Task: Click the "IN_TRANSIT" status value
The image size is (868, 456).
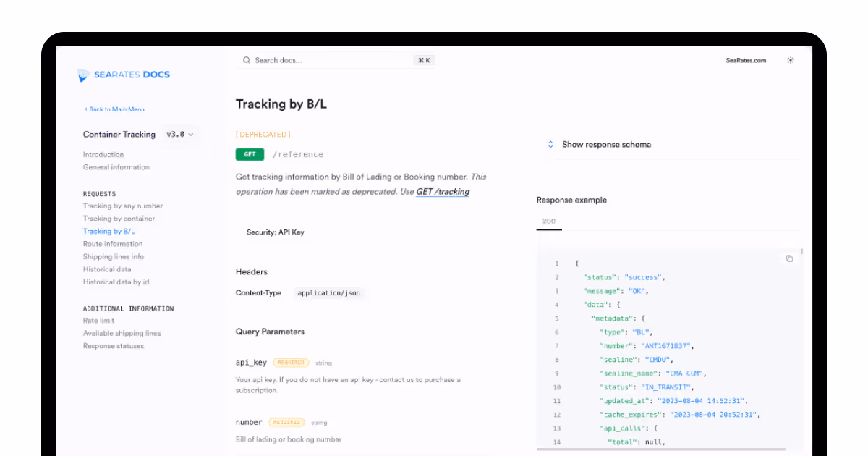Action: 667,387
